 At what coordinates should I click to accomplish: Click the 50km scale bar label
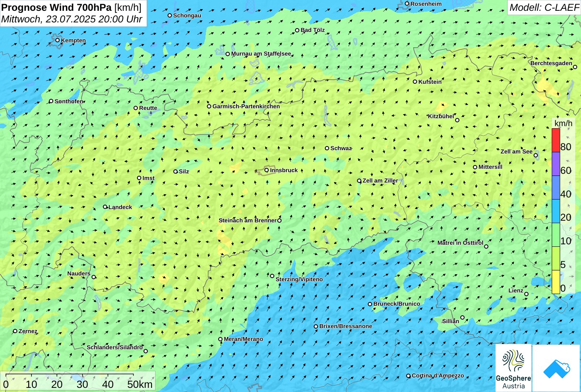(x=140, y=384)
